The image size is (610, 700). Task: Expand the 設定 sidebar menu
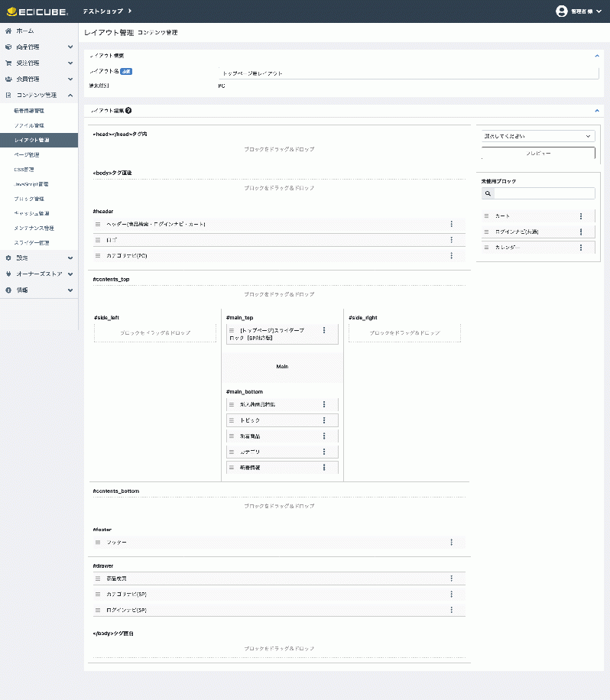pos(39,258)
